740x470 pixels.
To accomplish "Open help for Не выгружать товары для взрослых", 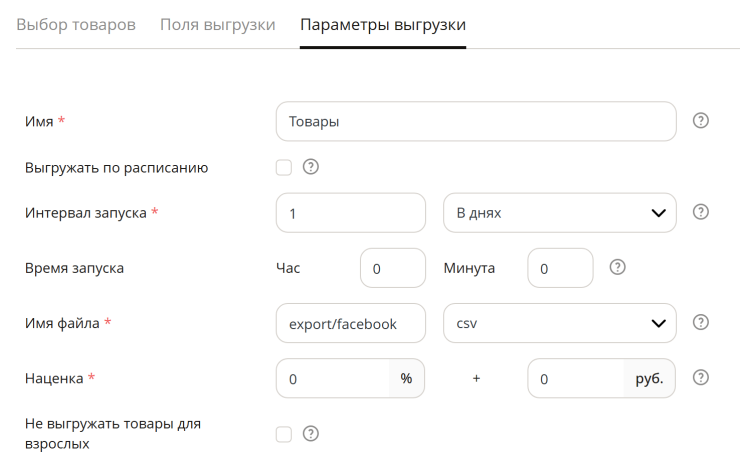I will [x=311, y=434].
